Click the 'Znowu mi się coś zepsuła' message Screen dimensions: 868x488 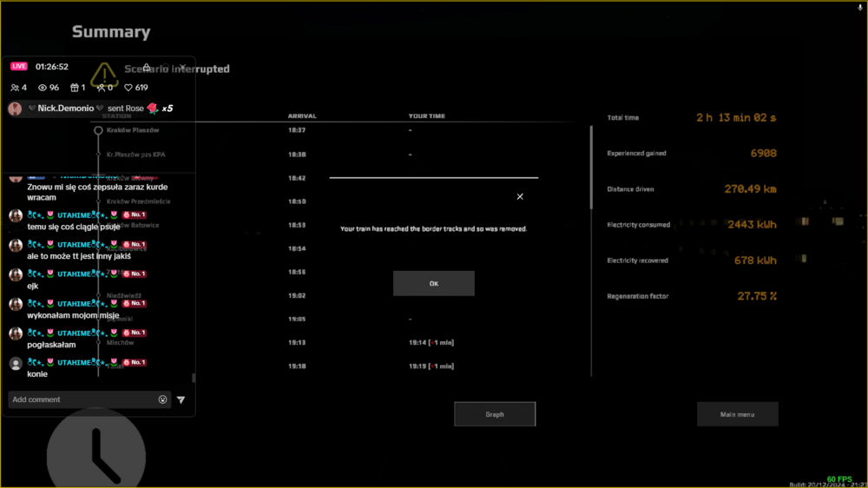click(97, 192)
